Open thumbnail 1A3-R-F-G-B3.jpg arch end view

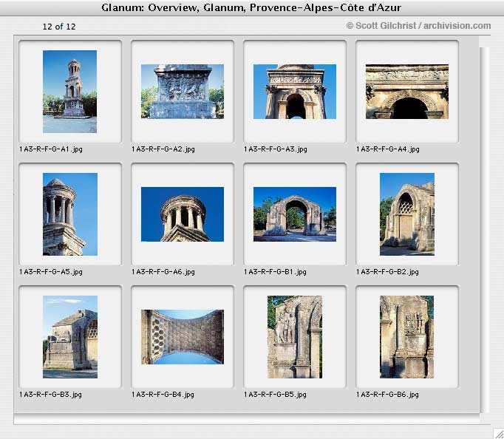pyautogui.click(x=70, y=337)
